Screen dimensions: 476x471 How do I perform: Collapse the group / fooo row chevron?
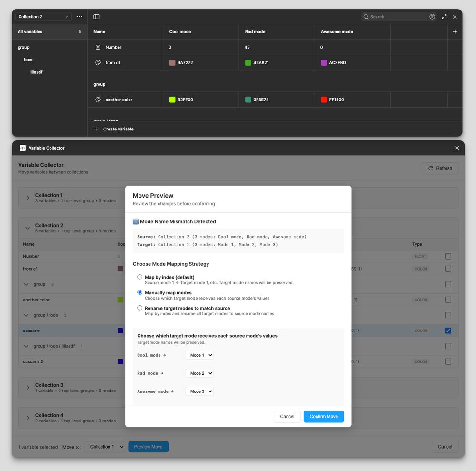coord(26,315)
